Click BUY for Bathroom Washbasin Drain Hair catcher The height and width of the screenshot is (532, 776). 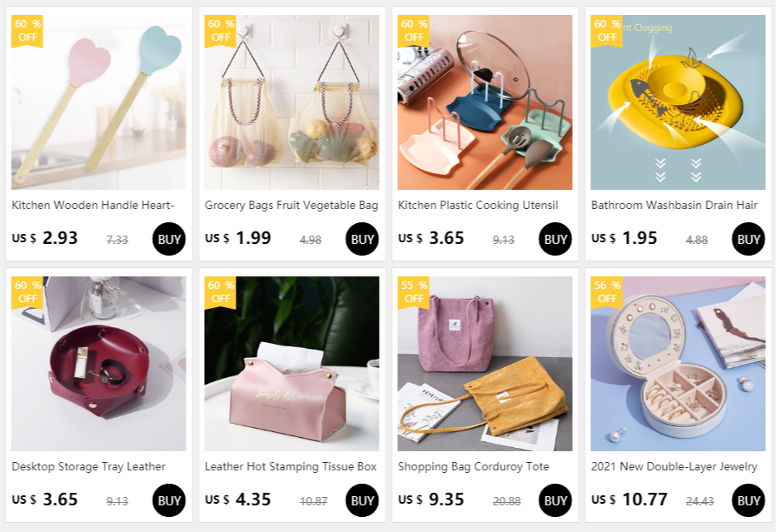point(749,239)
